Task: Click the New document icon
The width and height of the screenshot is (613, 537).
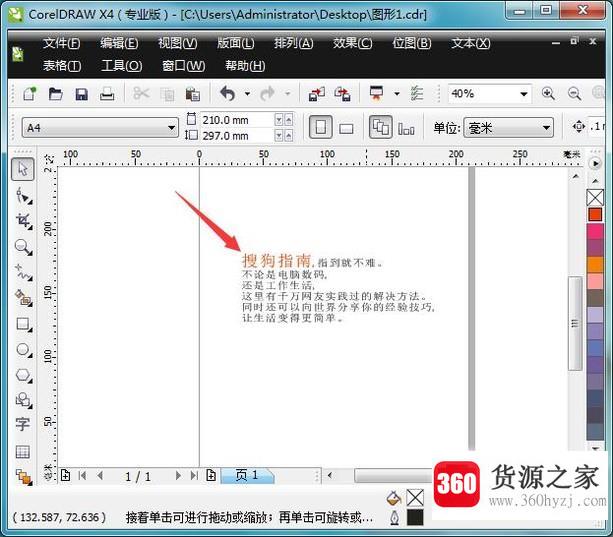Action: (29, 94)
